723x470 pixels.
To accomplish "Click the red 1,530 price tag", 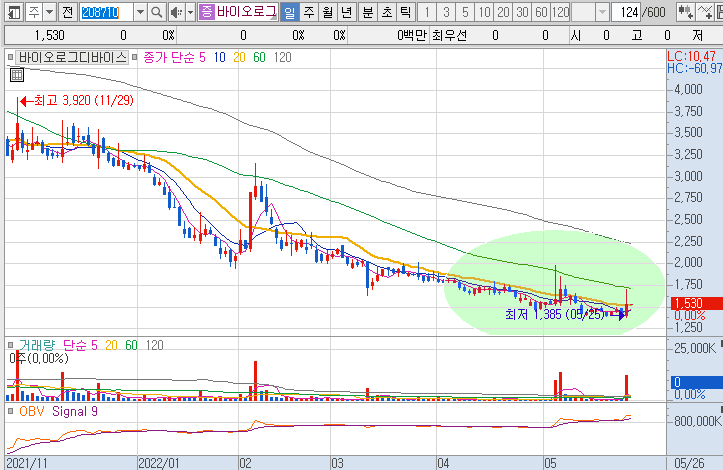I will click(696, 303).
